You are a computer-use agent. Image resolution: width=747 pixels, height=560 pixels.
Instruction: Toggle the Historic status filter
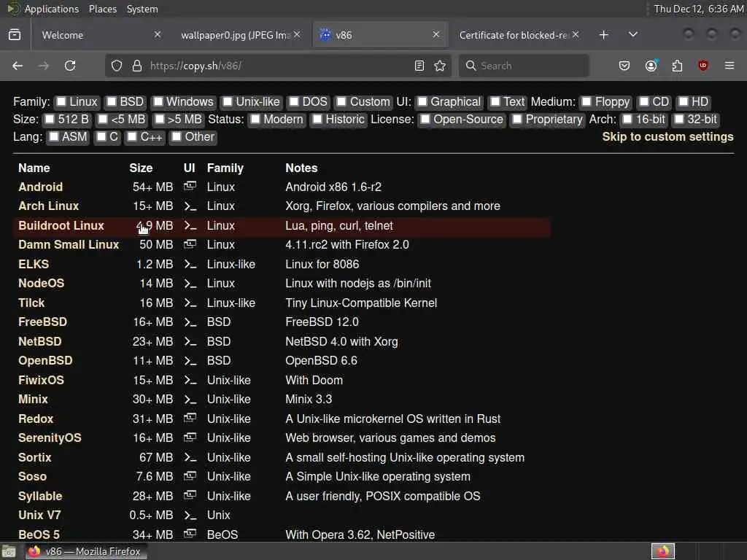pos(317,120)
